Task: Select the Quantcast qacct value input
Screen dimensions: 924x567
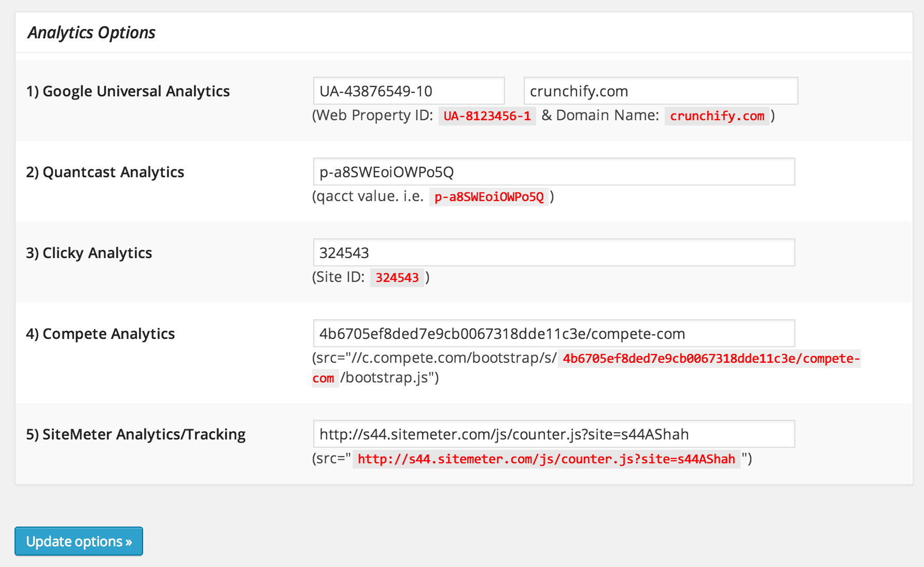Action: [x=554, y=172]
